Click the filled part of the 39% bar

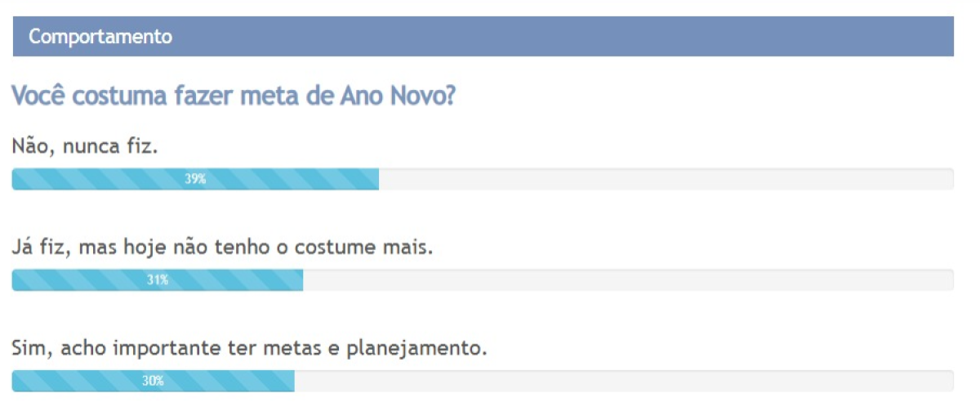[98, 179]
